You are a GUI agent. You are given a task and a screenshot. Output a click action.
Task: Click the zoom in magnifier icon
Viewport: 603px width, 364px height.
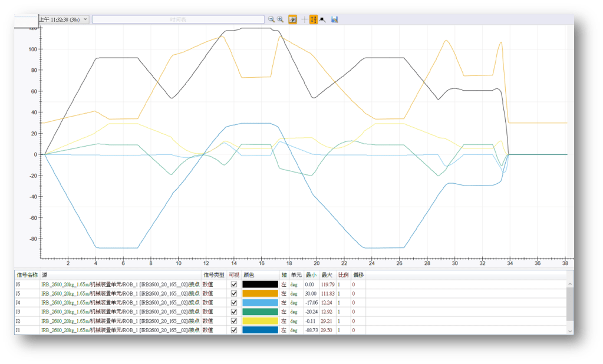coord(281,19)
